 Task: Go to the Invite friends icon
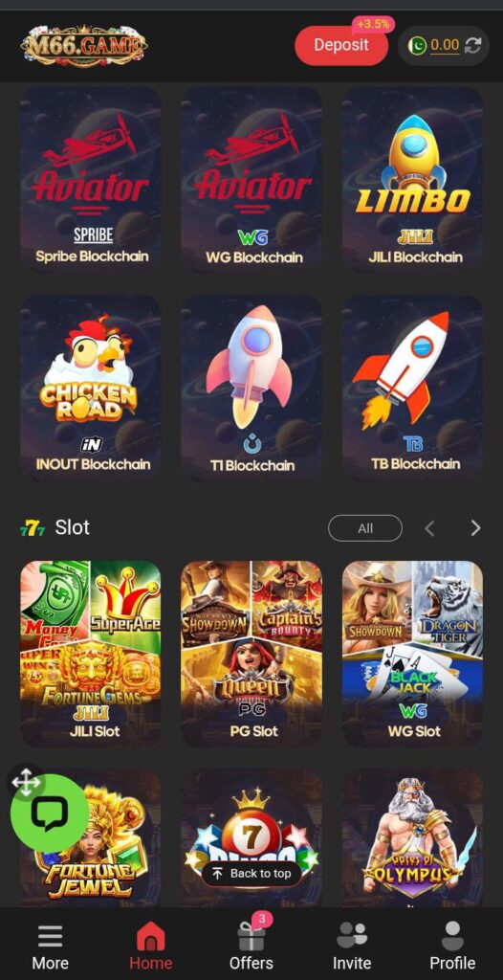point(352,936)
